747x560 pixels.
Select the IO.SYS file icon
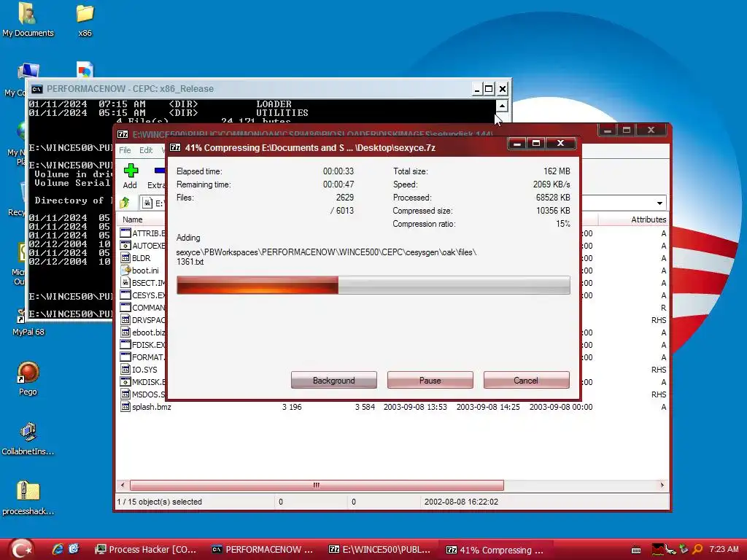[x=125, y=370]
